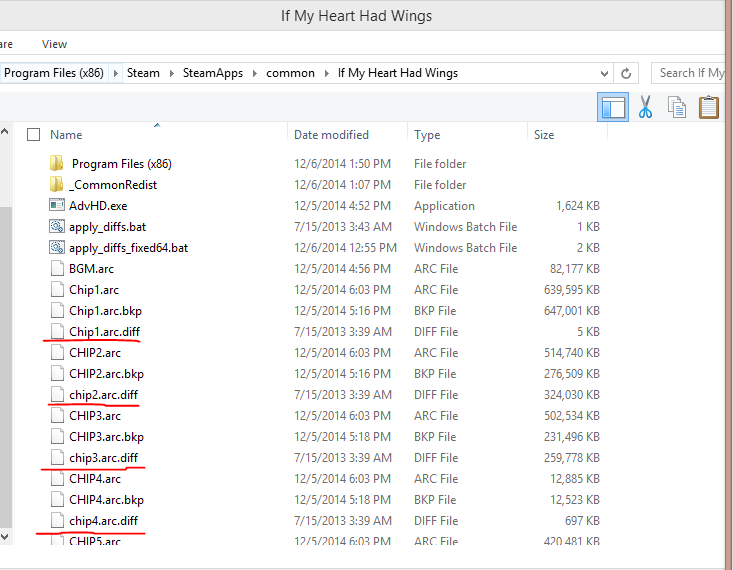This screenshot has height=570, width=733.
Task: Click the 82,177 KB size cell
Action: (575, 268)
